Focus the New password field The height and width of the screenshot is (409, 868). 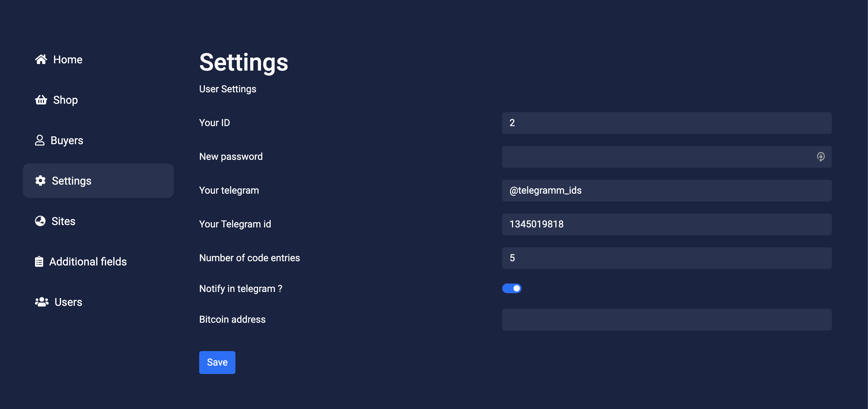(657, 157)
